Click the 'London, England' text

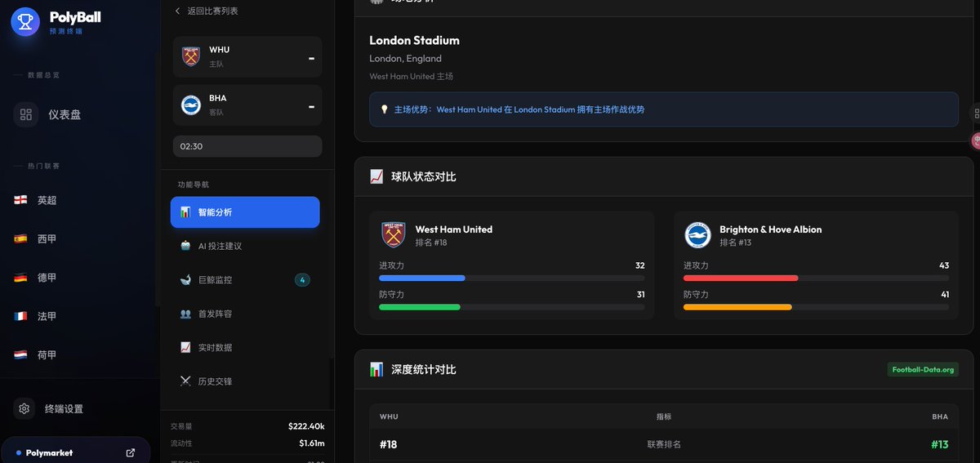coord(405,59)
